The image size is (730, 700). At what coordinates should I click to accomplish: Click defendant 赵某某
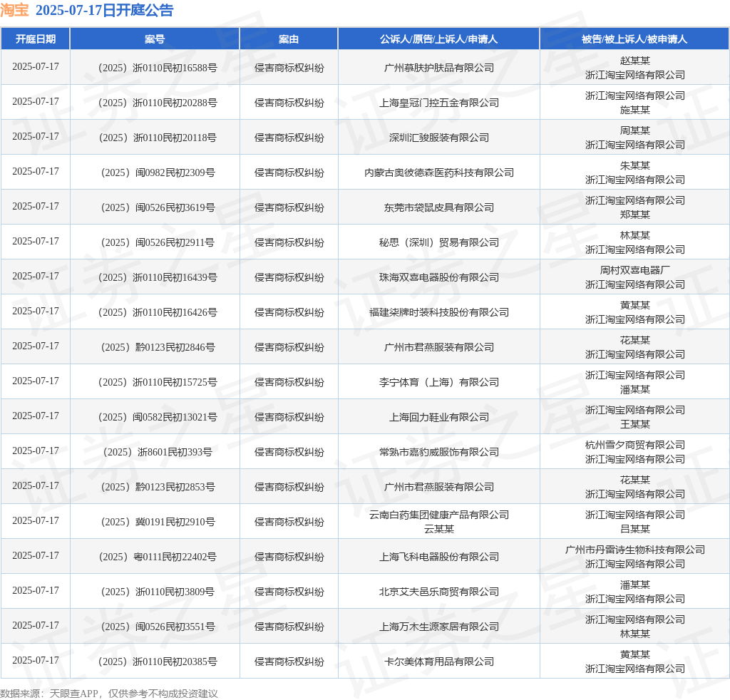(x=634, y=61)
